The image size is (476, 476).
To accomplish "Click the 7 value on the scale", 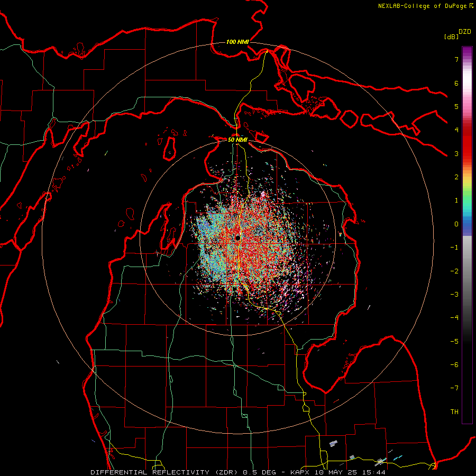I will click(x=456, y=59).
